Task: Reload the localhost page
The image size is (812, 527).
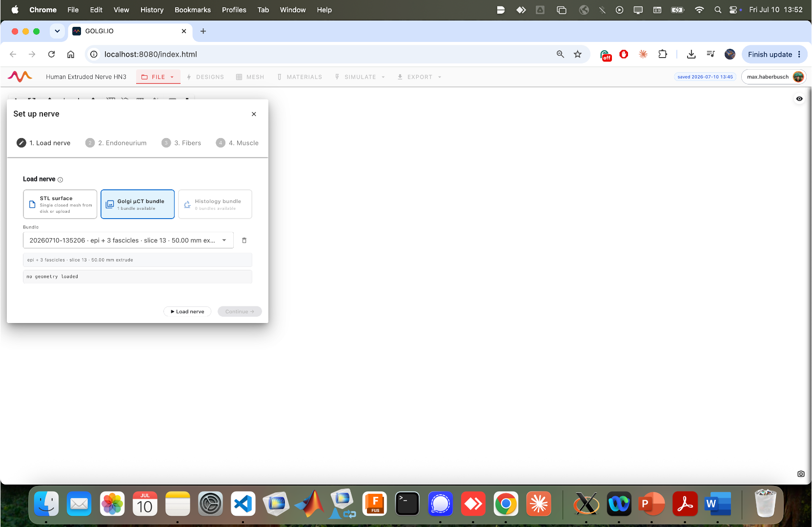Action: pos(51,54)
